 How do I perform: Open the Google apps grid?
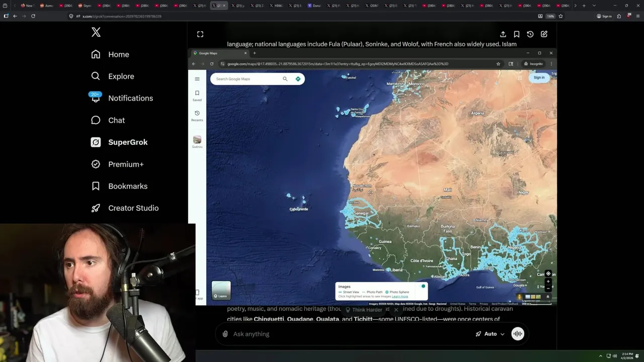(520, 77)
